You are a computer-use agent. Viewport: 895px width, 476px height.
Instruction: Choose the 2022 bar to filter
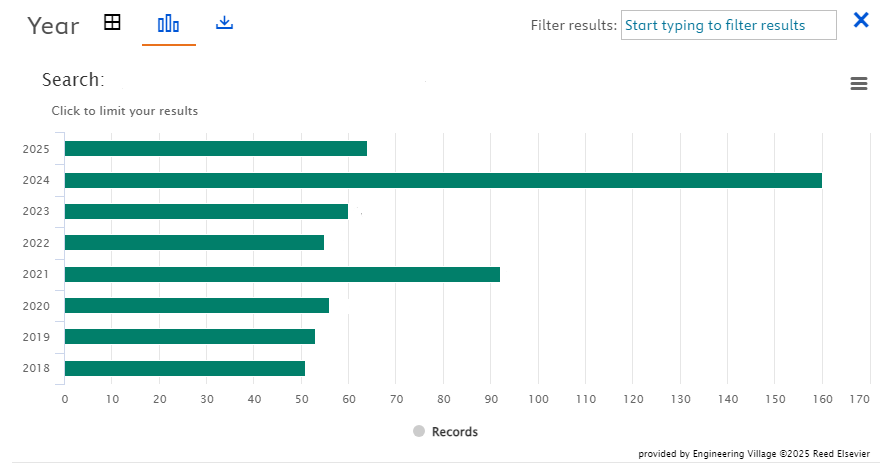(x=194, y=242)
